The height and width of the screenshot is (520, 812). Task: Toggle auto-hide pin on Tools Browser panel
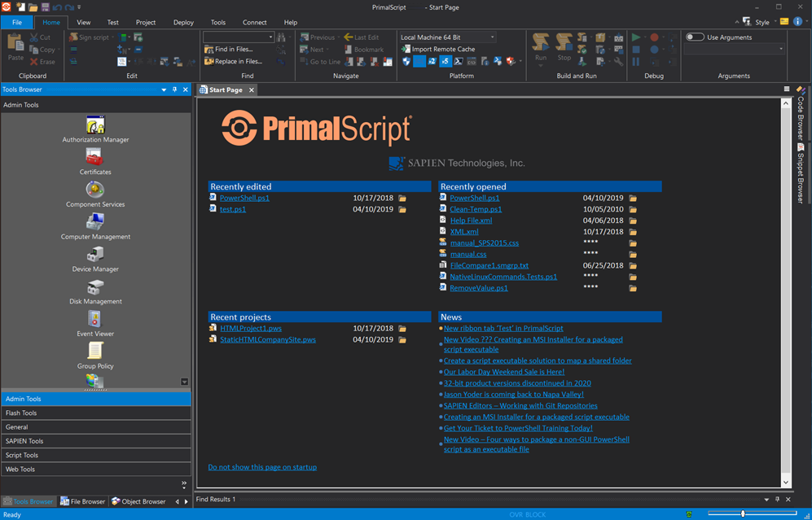175,90
